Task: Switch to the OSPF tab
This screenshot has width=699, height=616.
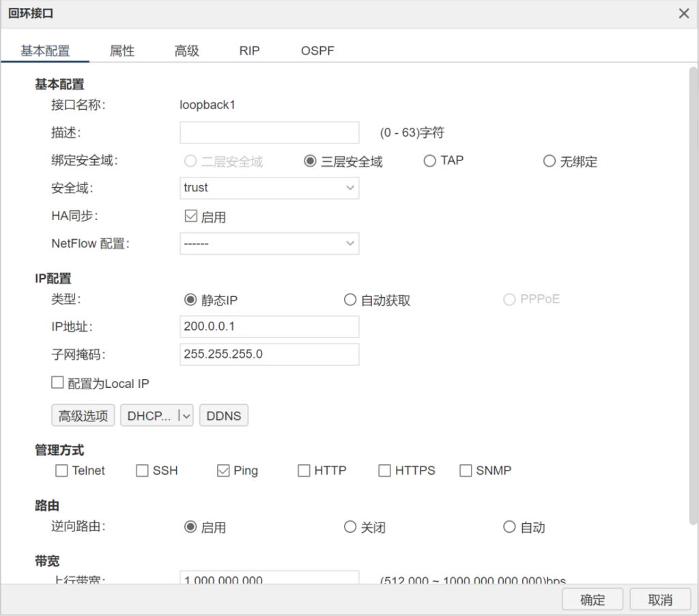Action: [x=317, y=51]
